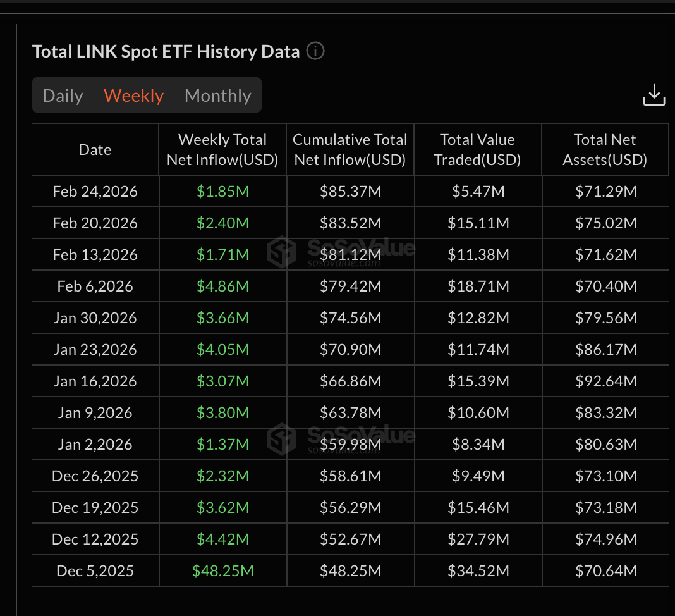Image resolution: width=675 pixels, height=616 pixels.
Task: Click the download arrow in the top right corner
Action: point(654,95)
